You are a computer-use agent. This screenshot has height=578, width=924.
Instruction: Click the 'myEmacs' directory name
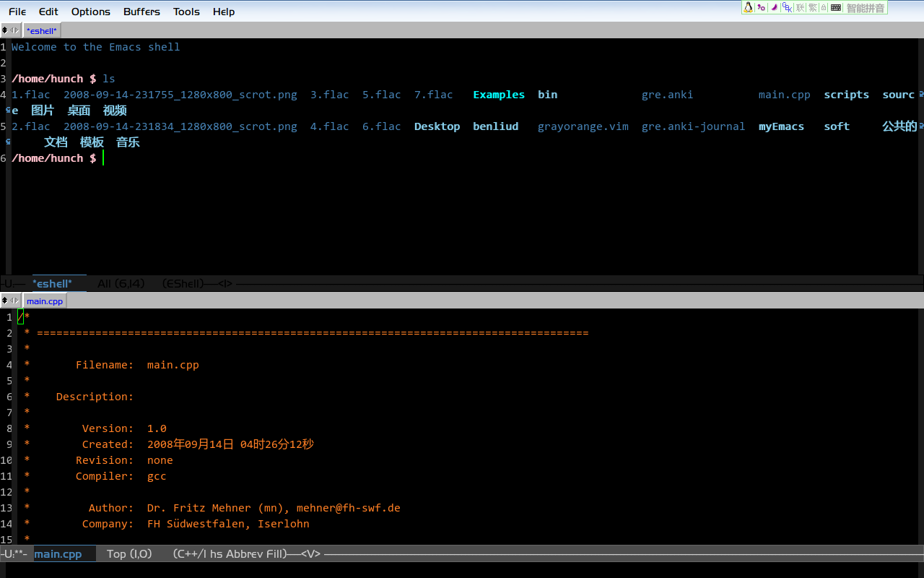pos(781,126)
